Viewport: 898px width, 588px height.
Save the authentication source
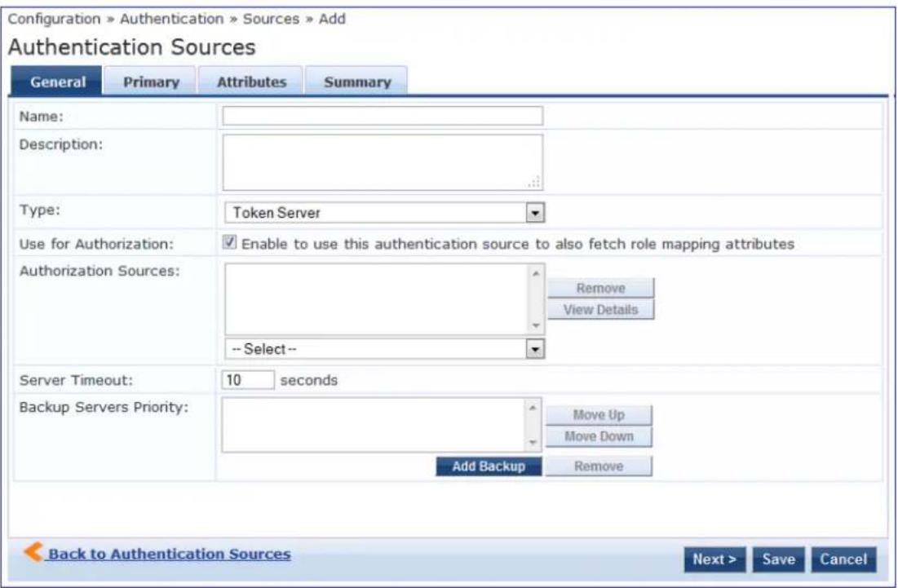pos(778,559)
